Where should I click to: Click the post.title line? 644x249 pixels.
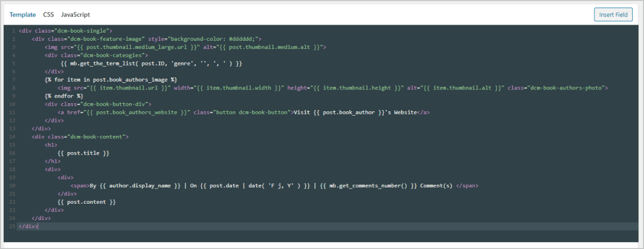point(84,153)
